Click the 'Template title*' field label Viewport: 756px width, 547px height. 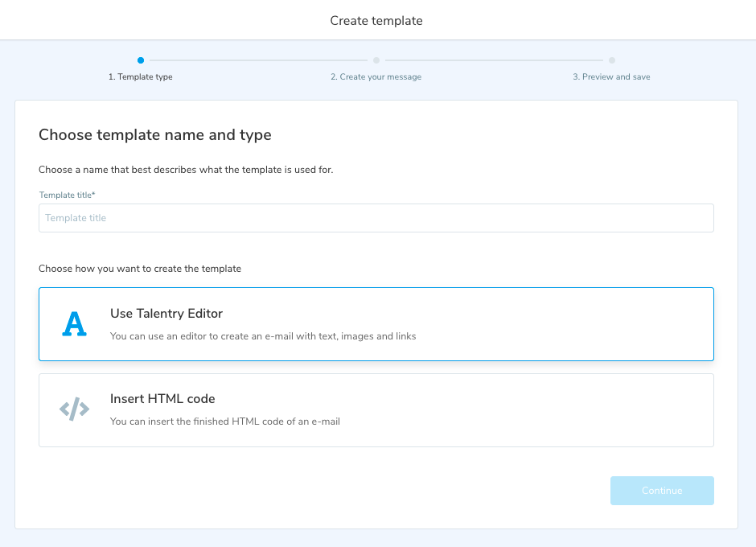(x=68, y=195)
